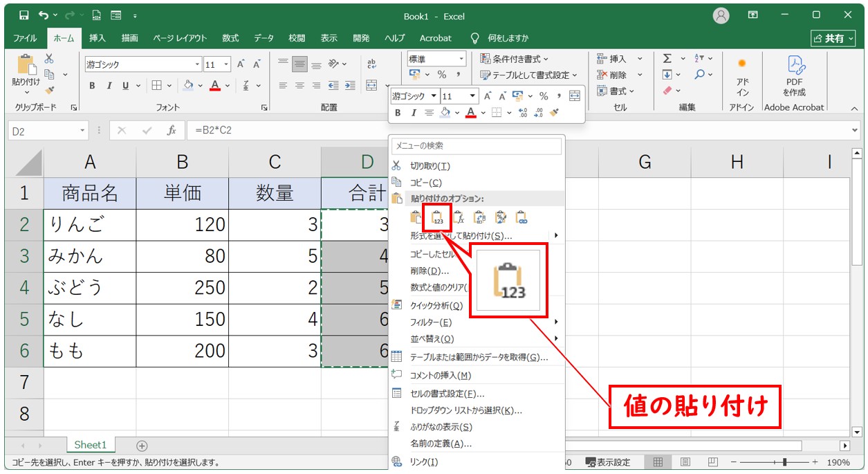Screen dimensions: 868x474
Task: Click the Paste Values (123) icon
Action: click(x=437, y=217)
